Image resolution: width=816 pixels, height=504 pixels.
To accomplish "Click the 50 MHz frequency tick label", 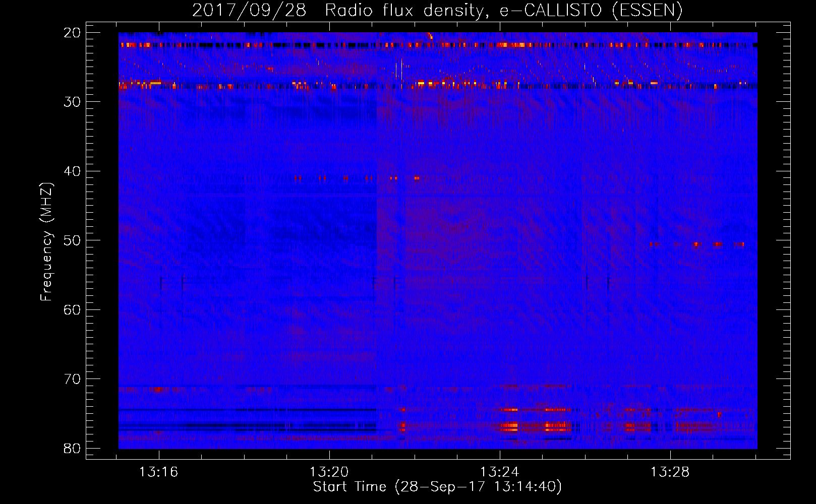I will tap(73, 240).
